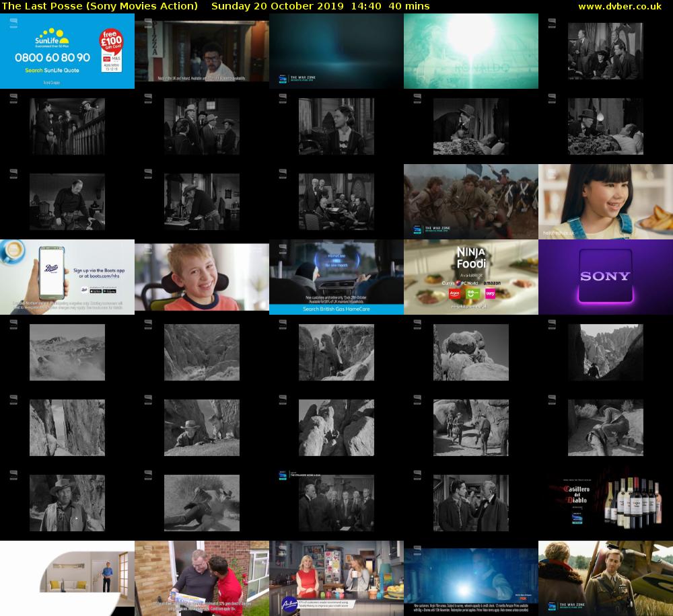673x616 pixels.
Task: Click the '40 mins' duration text
Action: [409, 6]
